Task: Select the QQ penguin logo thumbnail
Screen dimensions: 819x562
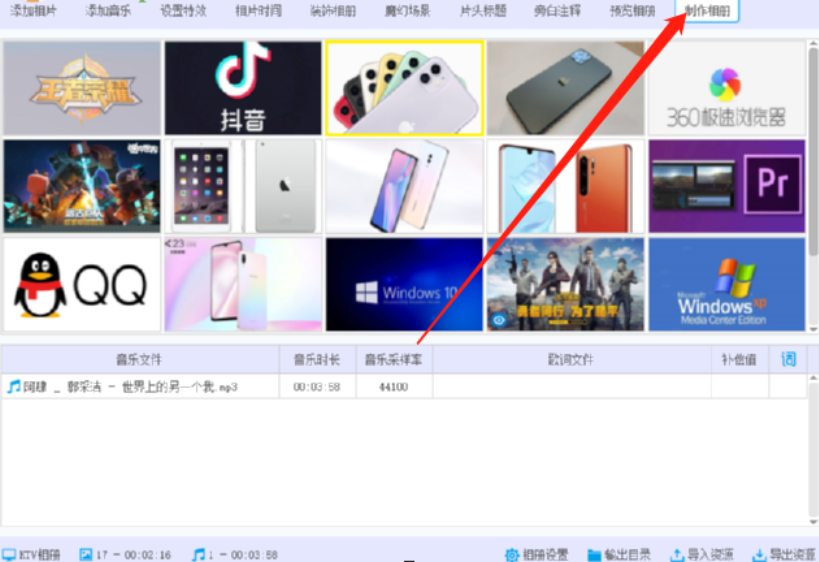Action: [x=82, y=284]
